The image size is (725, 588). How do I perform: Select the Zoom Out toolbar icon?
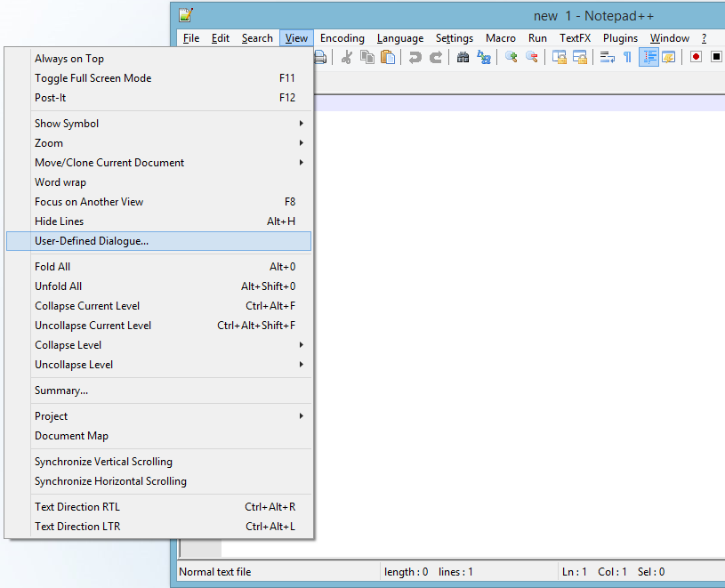coord(532,56)
